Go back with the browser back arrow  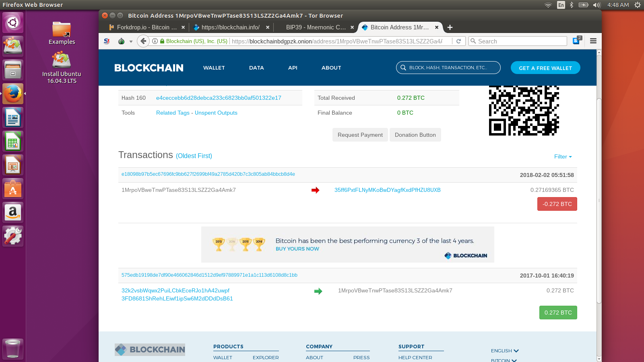[143, 41]
